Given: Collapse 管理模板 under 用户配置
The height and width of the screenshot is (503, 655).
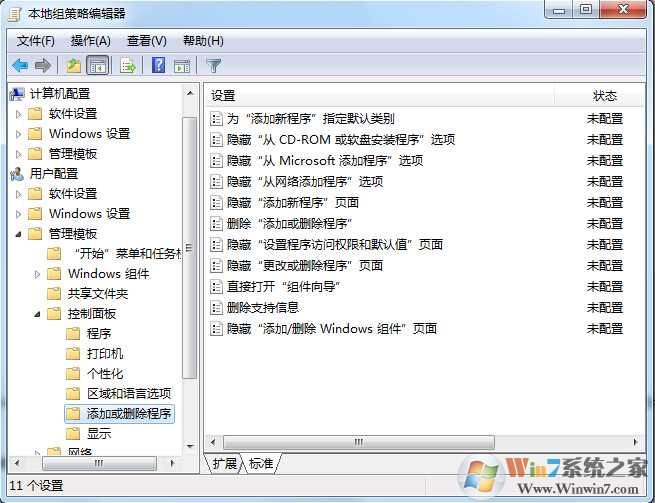Looking at the screenshot, I should coord(18,234).
